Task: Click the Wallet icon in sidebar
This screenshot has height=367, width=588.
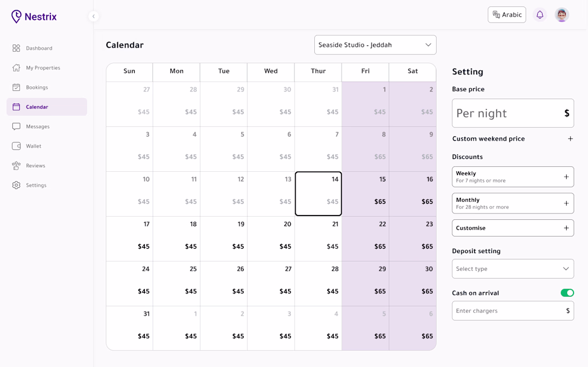Action: coord(16,146)
